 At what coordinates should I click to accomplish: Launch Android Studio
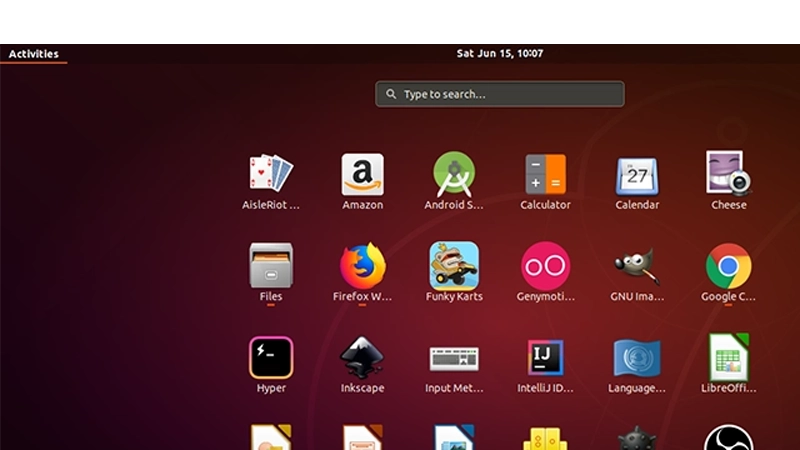454,181
